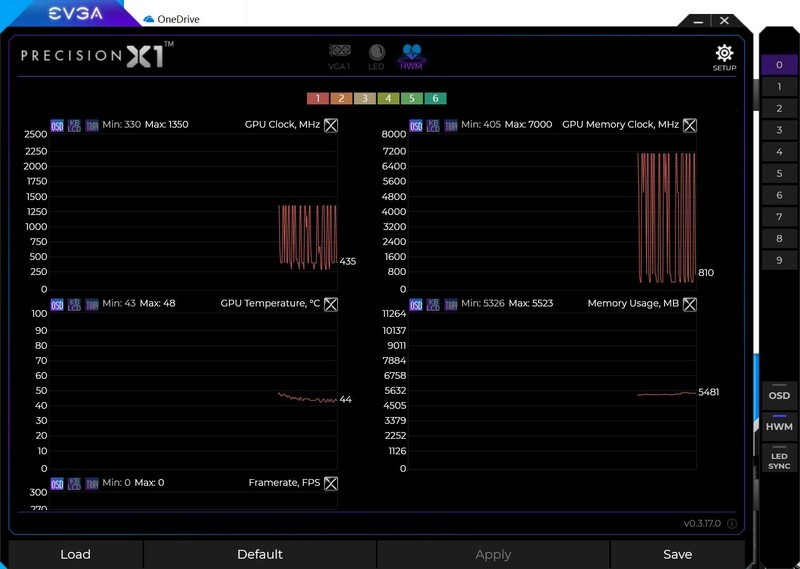Toggle KB LCD icon for GPU Clock graph
800x569 pixels.
coord(74,125)
